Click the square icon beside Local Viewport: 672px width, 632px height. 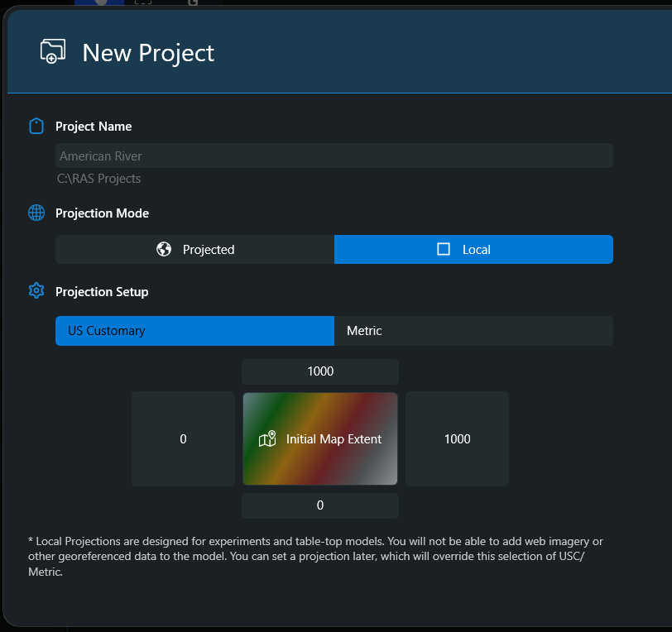pyautogui.click(x=444, y=250)
